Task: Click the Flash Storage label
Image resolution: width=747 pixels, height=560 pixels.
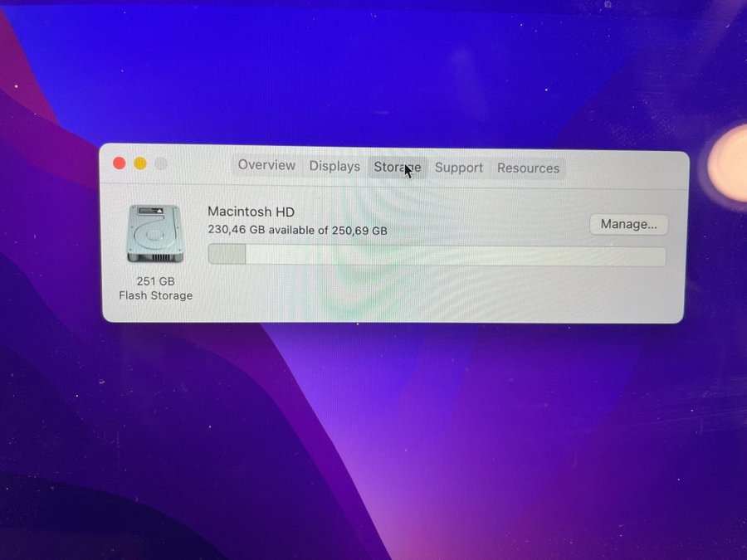Action: pos(155,295)
